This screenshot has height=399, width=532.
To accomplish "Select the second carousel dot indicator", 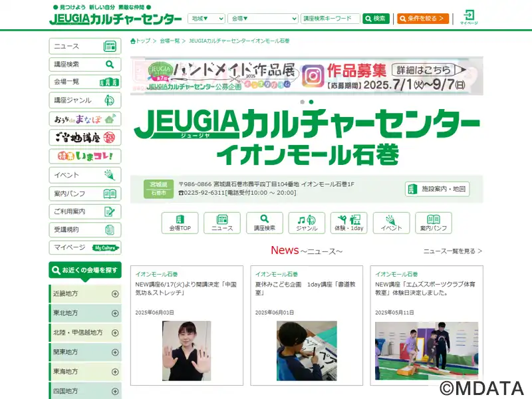I will click(x=311, y=102).
